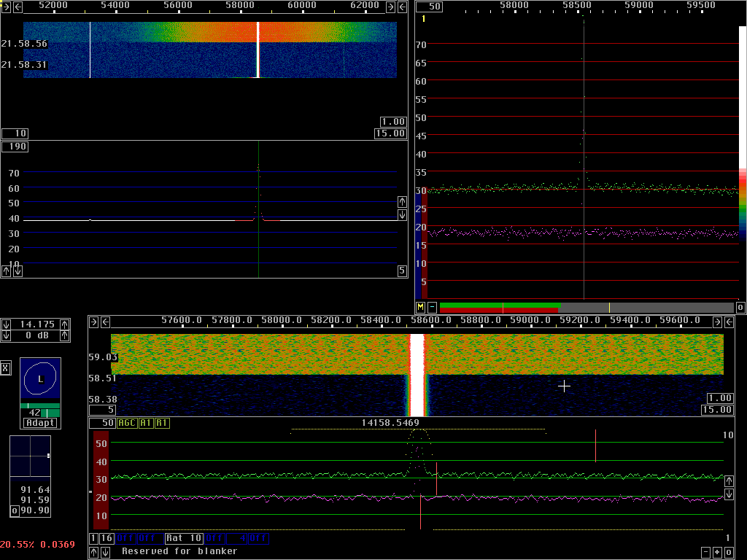The width and height of the screenshot is (747, 560).
Task: Click the Off box right of the 16 box
Action: [x=125, y=539]
